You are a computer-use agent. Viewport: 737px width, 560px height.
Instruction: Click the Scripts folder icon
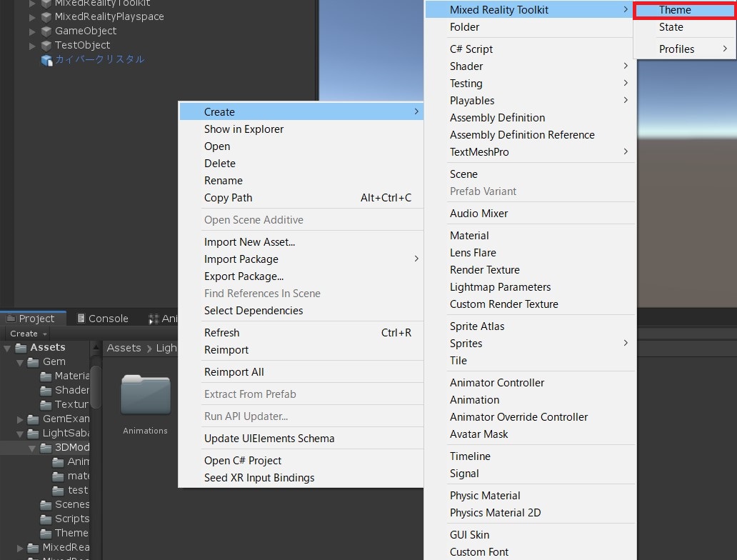click(46, 519)
